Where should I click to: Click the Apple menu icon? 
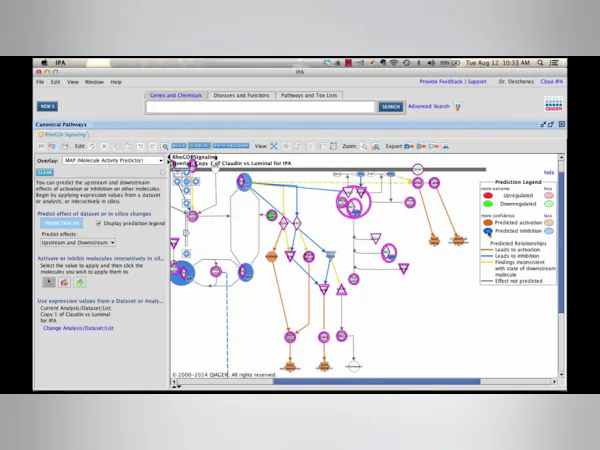pyautogui.click(x=44, y=63)
